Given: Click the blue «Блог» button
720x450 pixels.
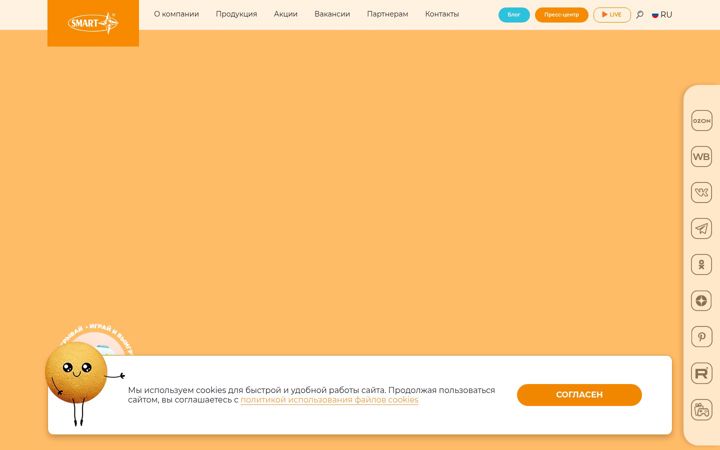Looking at the screenshot, I should coord(514,15).
